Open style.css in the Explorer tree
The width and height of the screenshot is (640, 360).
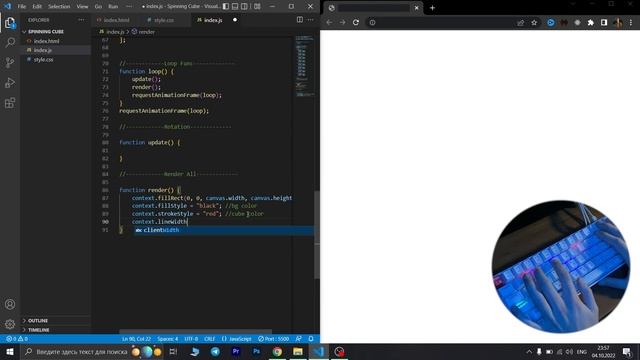[43, 60]
